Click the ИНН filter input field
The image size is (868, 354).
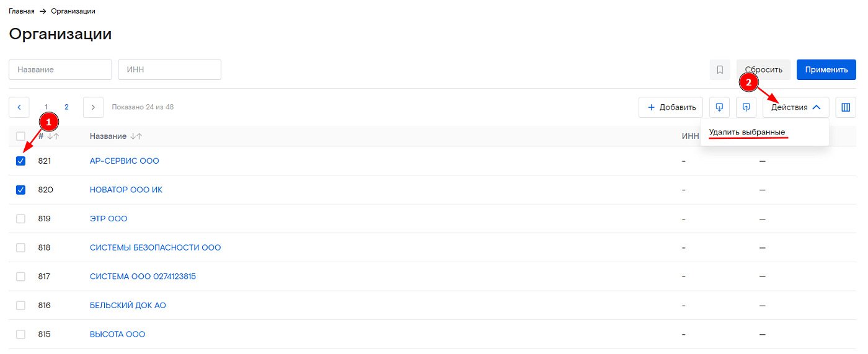tap(170, 70)
